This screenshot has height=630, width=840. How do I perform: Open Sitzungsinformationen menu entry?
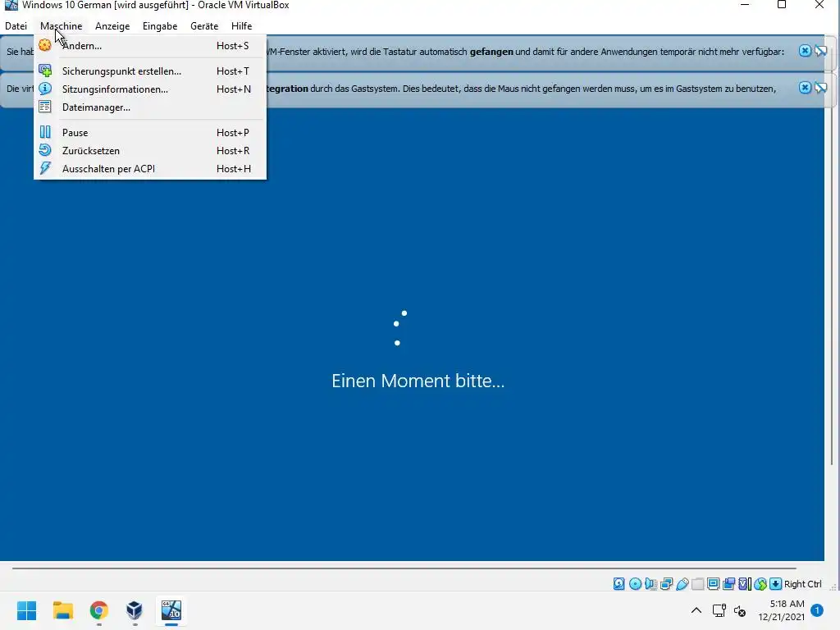pyautogui.click(x=150, y=89)
